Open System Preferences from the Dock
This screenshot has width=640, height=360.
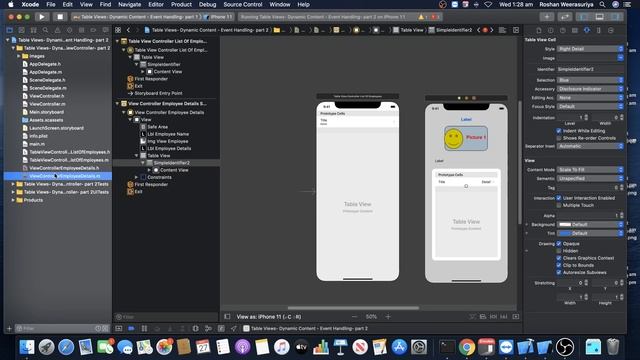[419, 347]
